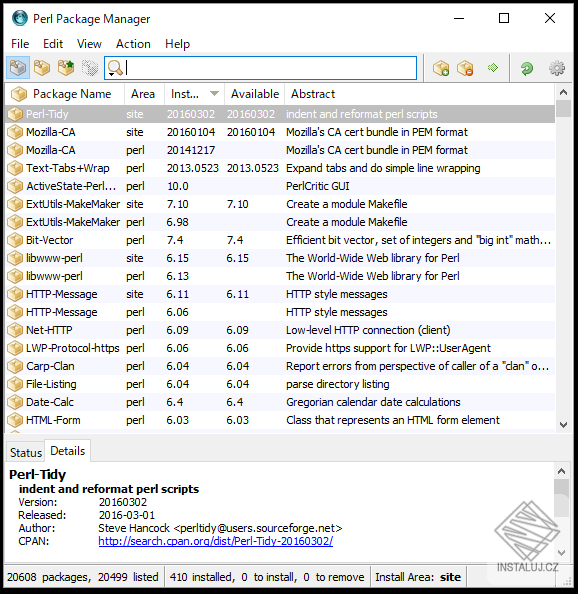Select ExtUtils-MakeMaker version 6.98 row
The image size is (578, 594).
click(x=280, y=222)
